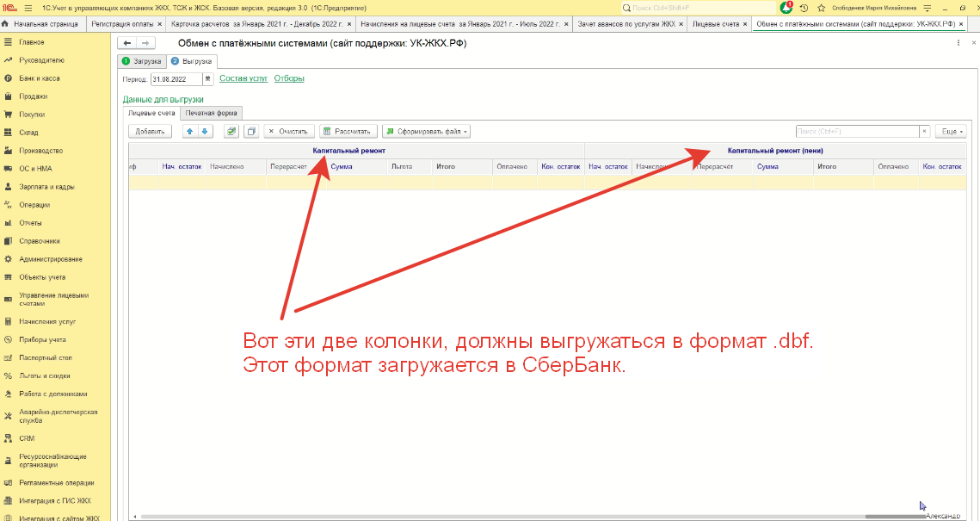The height and width of the screenshot is (521, 980).
Task: Click the back navigation arrow
Action: (127, 43)
